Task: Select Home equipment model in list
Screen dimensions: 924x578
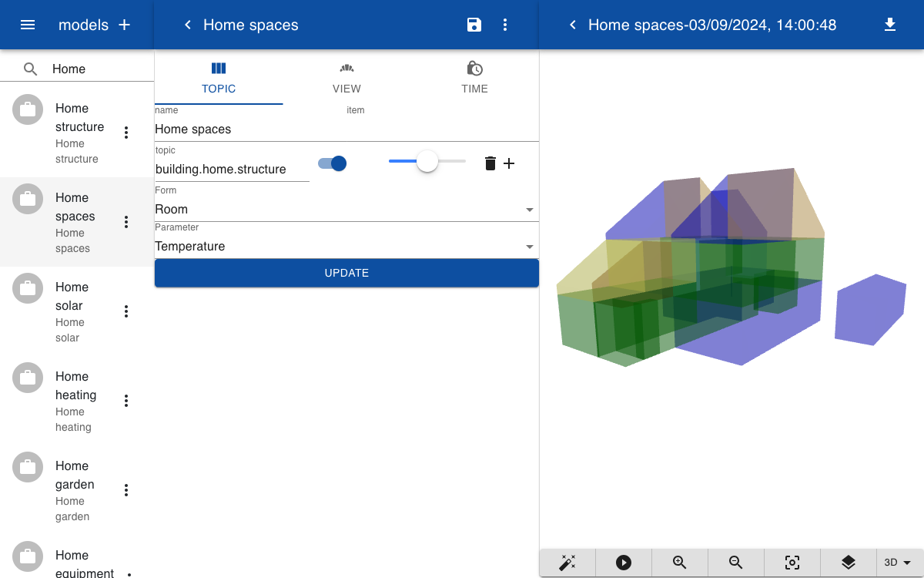Action: [77, 556]
